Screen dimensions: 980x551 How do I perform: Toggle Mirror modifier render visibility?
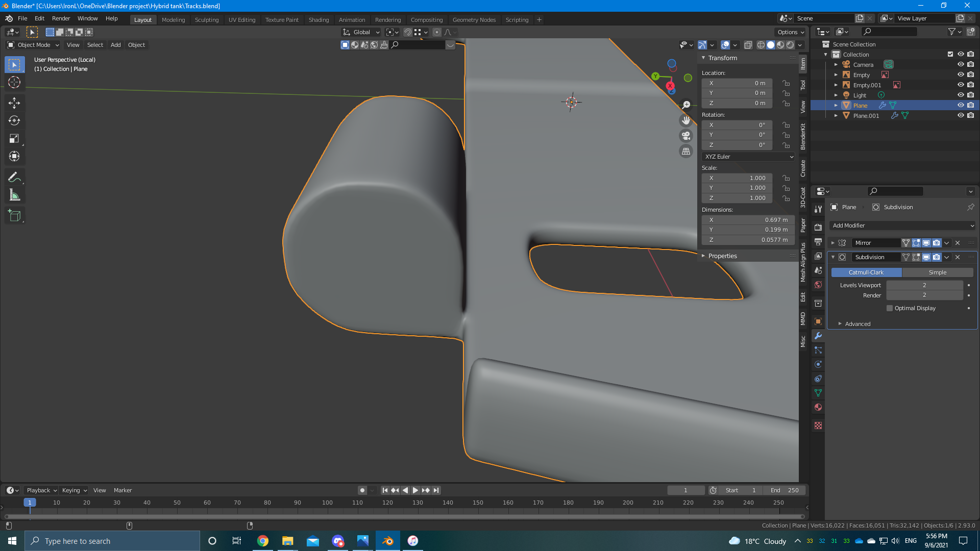coord(937,243)
